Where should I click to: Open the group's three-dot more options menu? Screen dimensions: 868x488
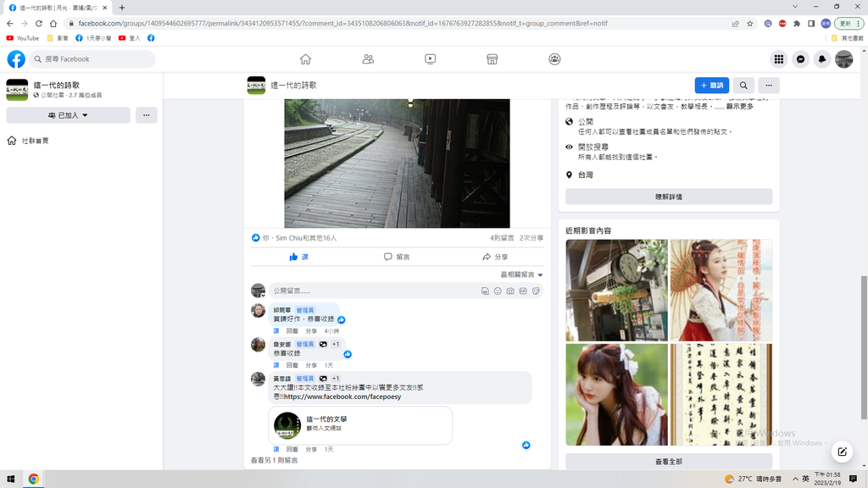pos(769,86)
